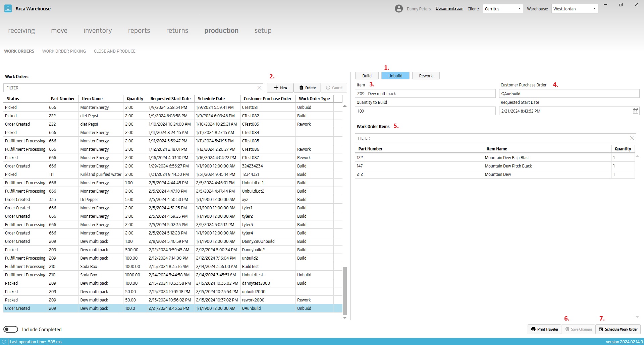Screen dimensions: 644x345
Task: Select the Unbuildtest Soda Box row
Action: pyautogui.click(x=173, y=275)
